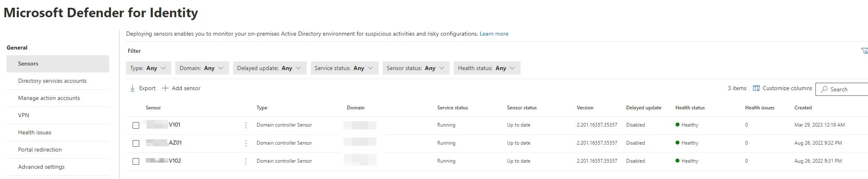Viewport: 868px width, 179px height.
Task: Open Manage action accounts page
Action: click(58, 98)
